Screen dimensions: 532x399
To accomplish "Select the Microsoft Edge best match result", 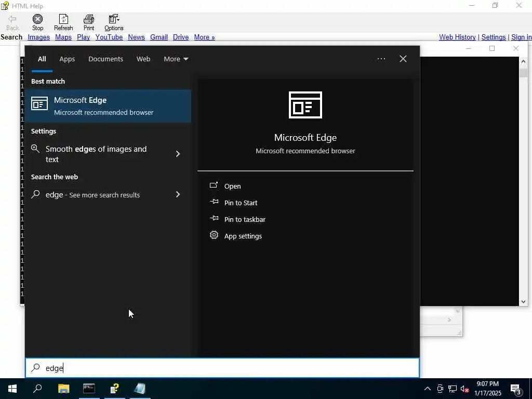I will click(x=108, y=106).
